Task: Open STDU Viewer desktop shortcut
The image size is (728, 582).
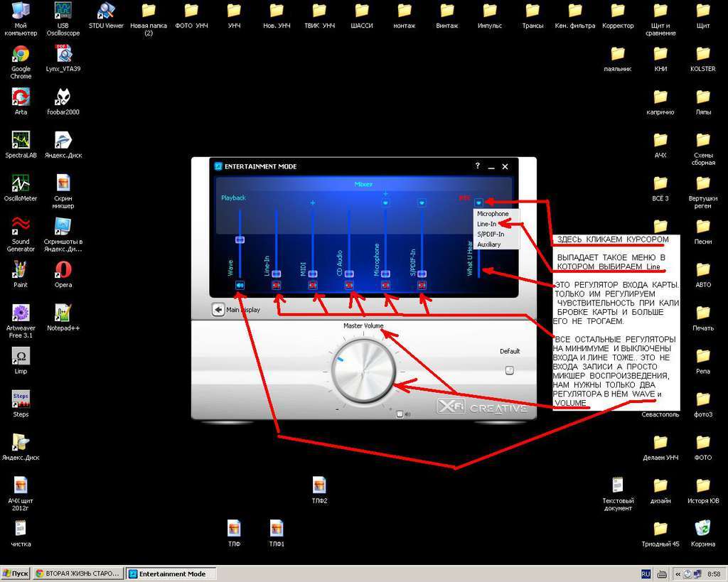Action: point(106,16)
